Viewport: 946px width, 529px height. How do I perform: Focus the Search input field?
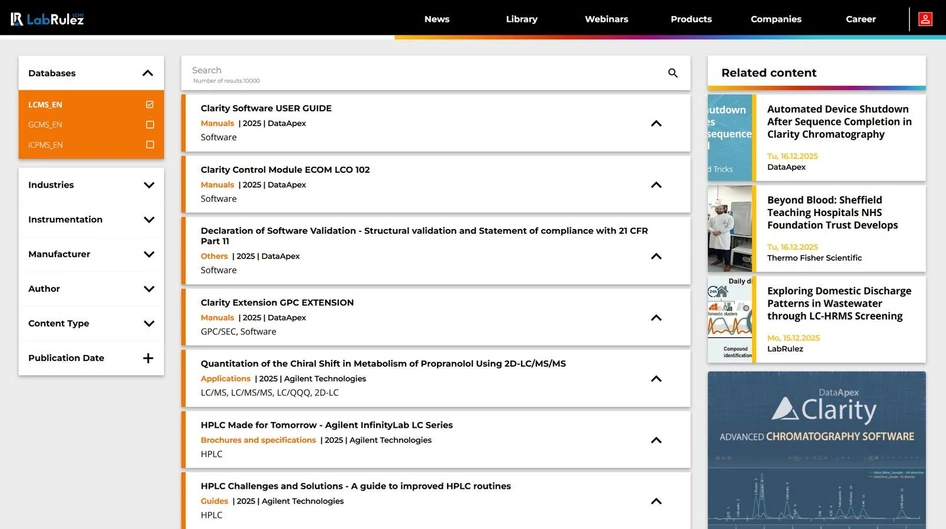(x=420, y=72)
